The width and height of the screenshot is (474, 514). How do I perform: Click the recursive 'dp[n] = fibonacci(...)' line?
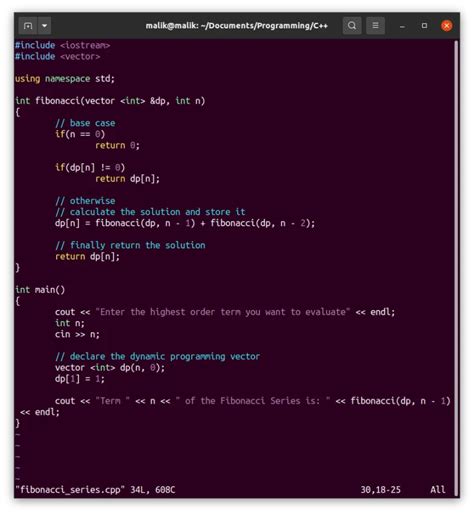(185, 223)
